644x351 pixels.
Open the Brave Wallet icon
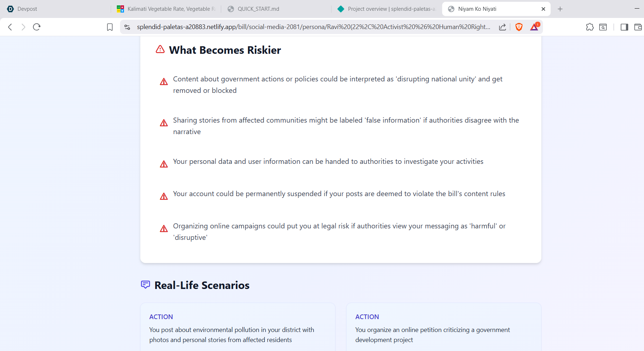[x=638, y=27]
